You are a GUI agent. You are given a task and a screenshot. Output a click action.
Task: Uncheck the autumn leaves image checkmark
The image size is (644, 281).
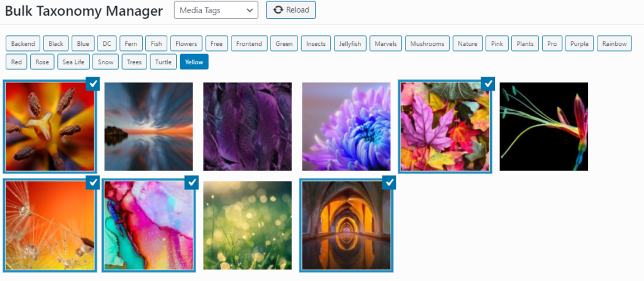pos(488,84)
